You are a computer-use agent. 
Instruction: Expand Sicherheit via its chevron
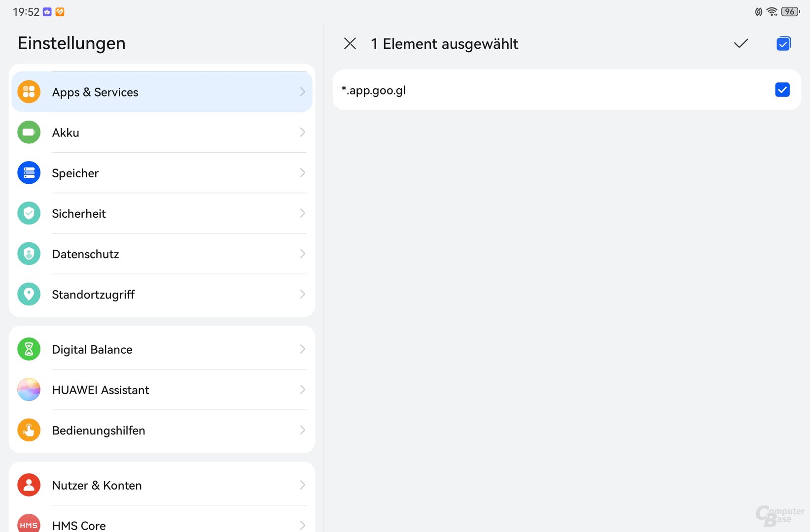coord(302,213)
